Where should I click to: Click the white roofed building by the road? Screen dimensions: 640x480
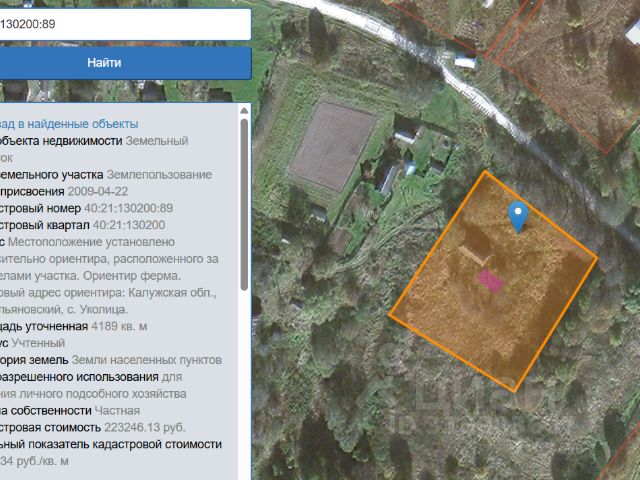click(465, 62)
